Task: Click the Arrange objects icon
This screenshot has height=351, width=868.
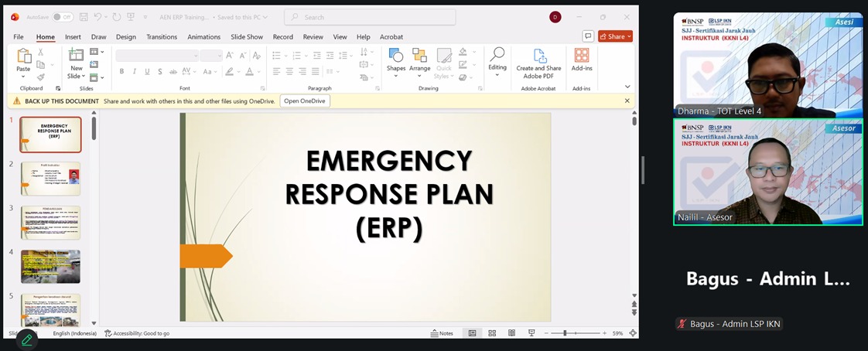Action: 419,62
